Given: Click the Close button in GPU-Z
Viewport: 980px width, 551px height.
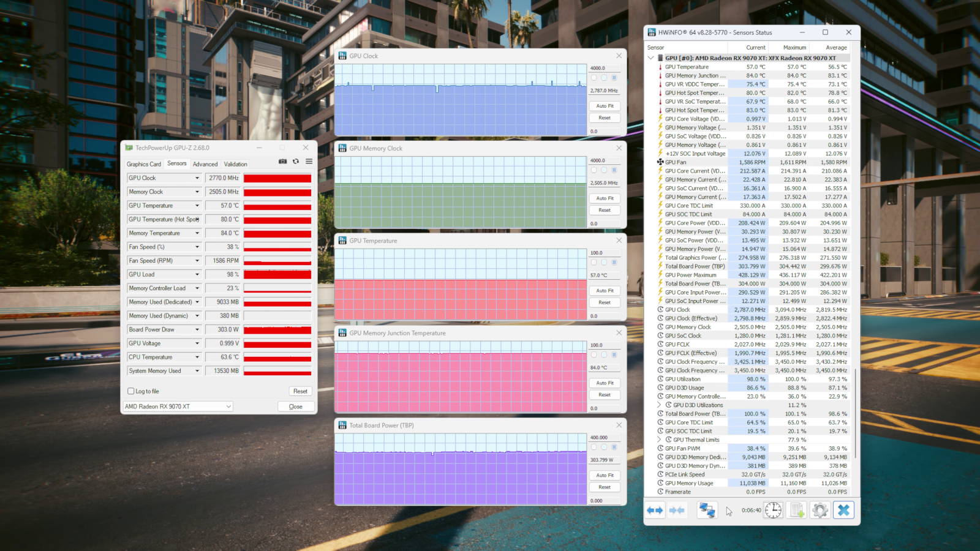Looking at the screenshot, I should pos(296,407).
